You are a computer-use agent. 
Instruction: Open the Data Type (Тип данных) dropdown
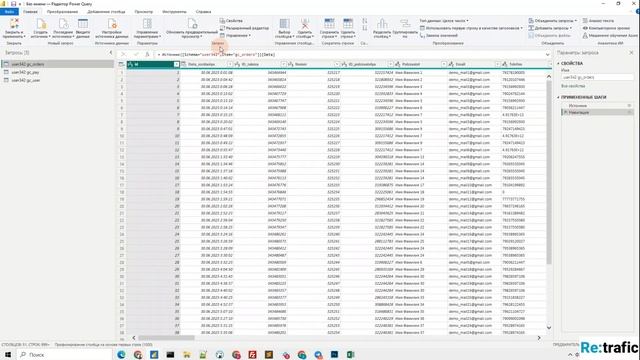(x=444, y=21)
